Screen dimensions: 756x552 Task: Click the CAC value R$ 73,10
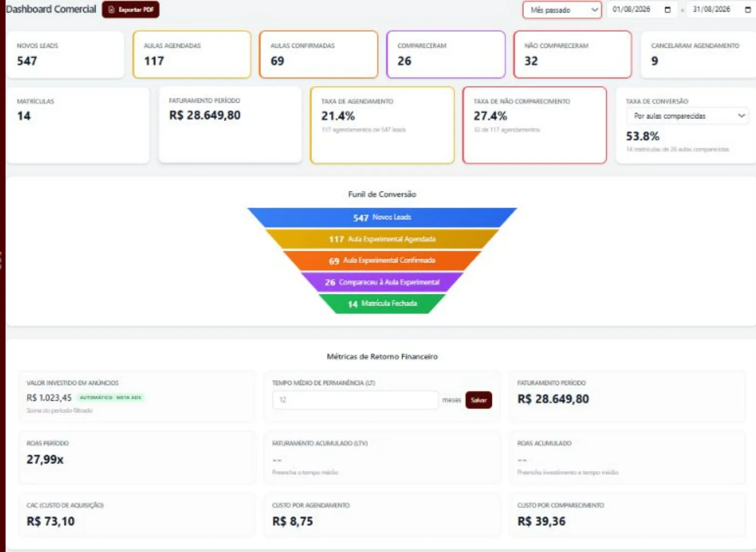(x=51, y=521)
